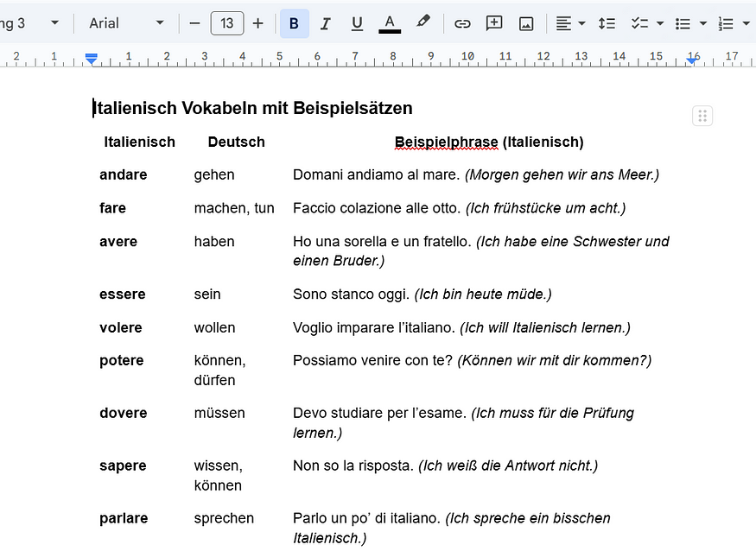Click the sentence Ho una sorella e un fratello
This screenshot has width=756, height=551.
point(382,241)
